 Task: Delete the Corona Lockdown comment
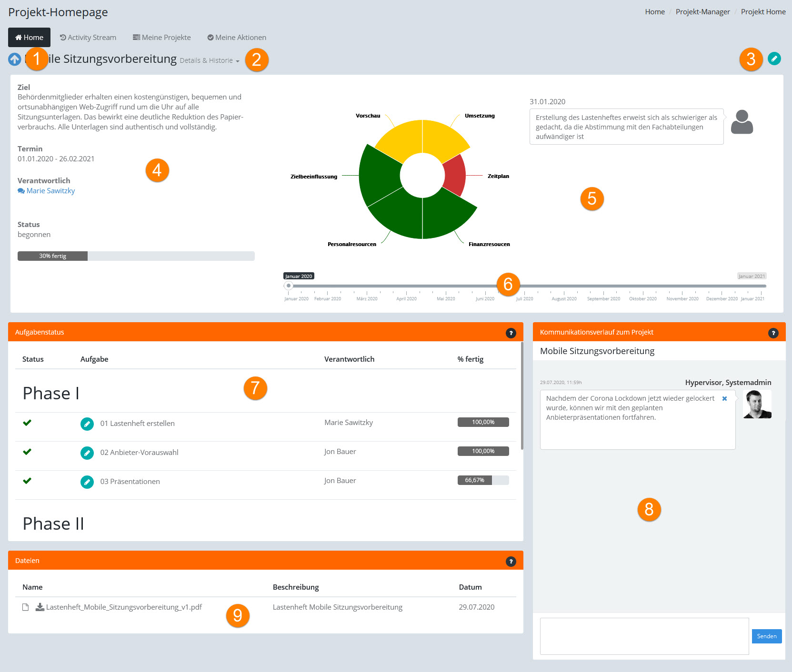coord(724,399)
